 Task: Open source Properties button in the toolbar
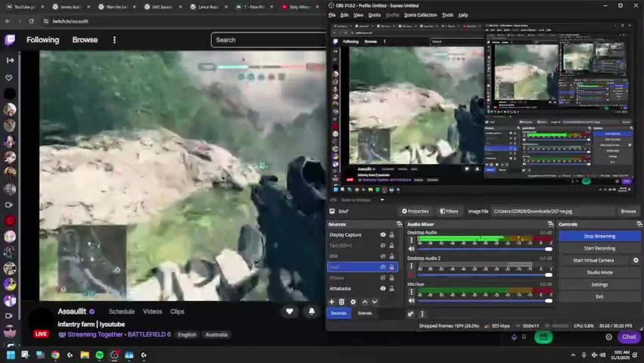point(415,211)
